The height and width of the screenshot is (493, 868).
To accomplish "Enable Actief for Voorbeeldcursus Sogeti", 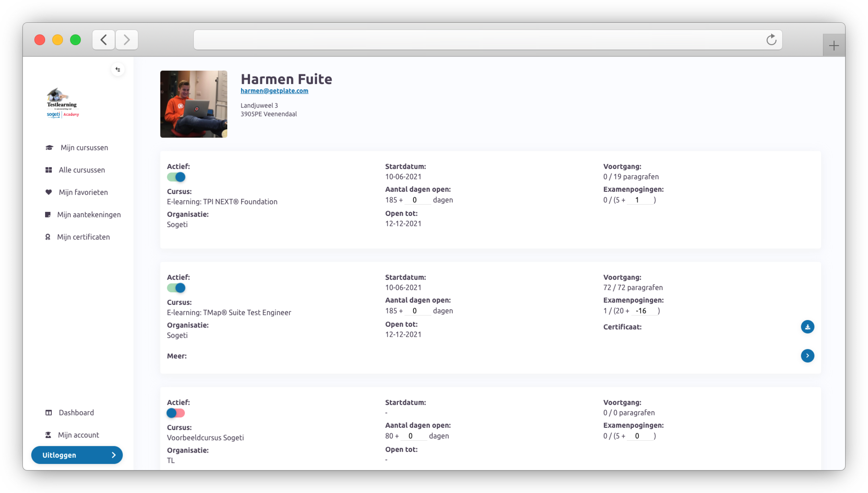I will [176, 413].
